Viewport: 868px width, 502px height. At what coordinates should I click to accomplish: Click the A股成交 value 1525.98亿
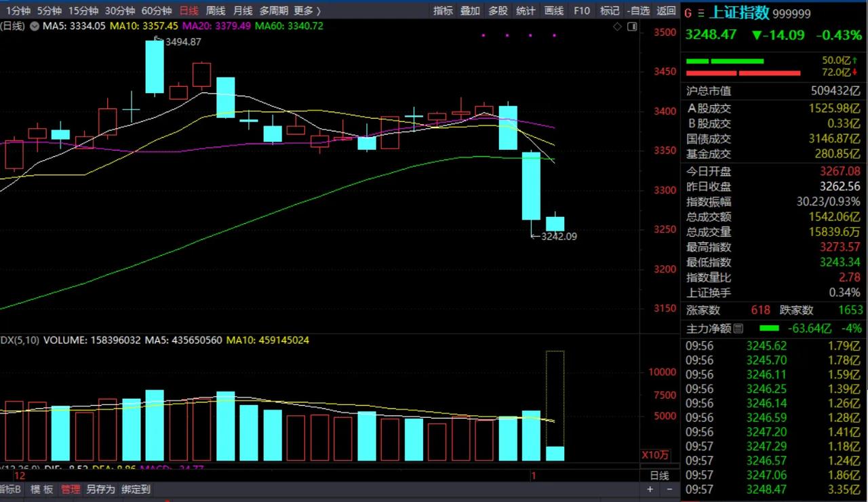click(834, 108)
